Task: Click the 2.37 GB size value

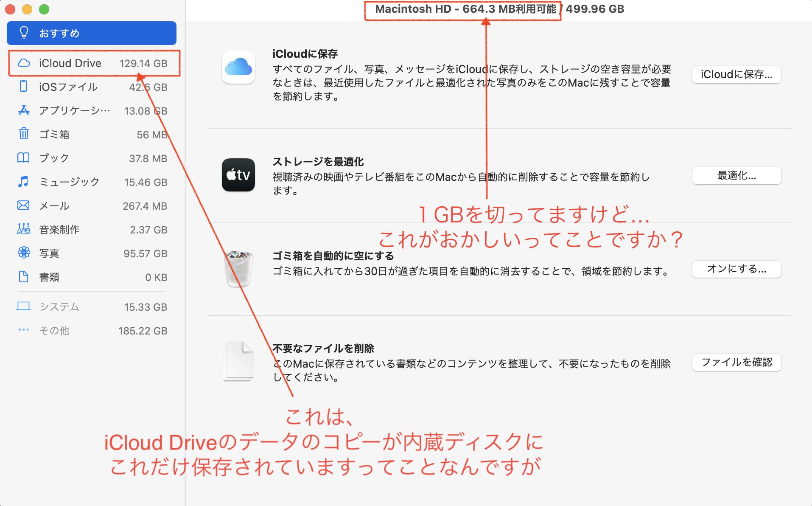Action: tap(148, 230)
